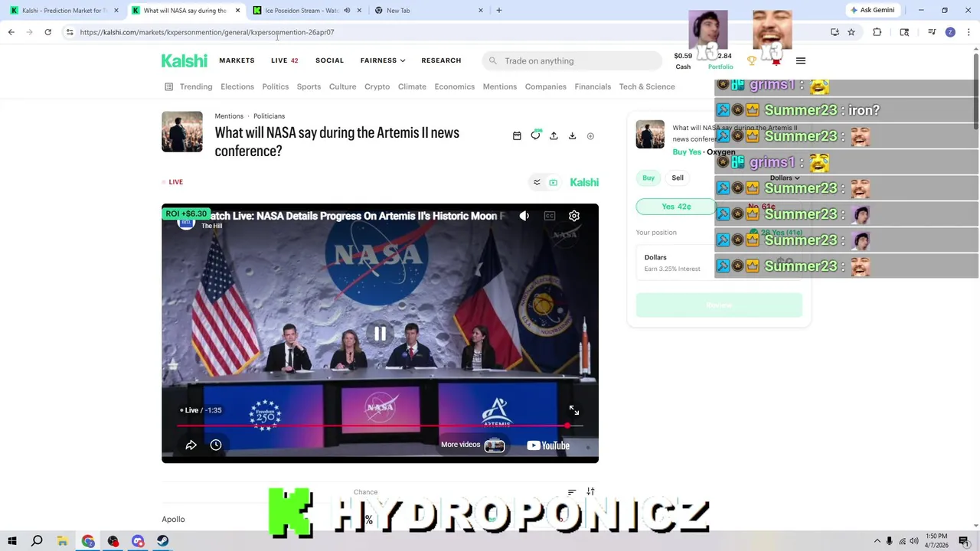Switch to the chart view icon
The image size is (980, 551).
tap(537, 182)
